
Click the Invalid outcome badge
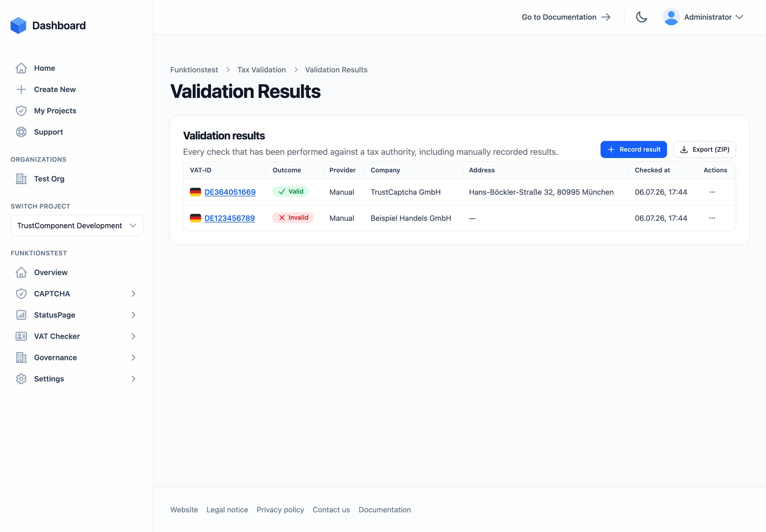(x=293, y=217)
